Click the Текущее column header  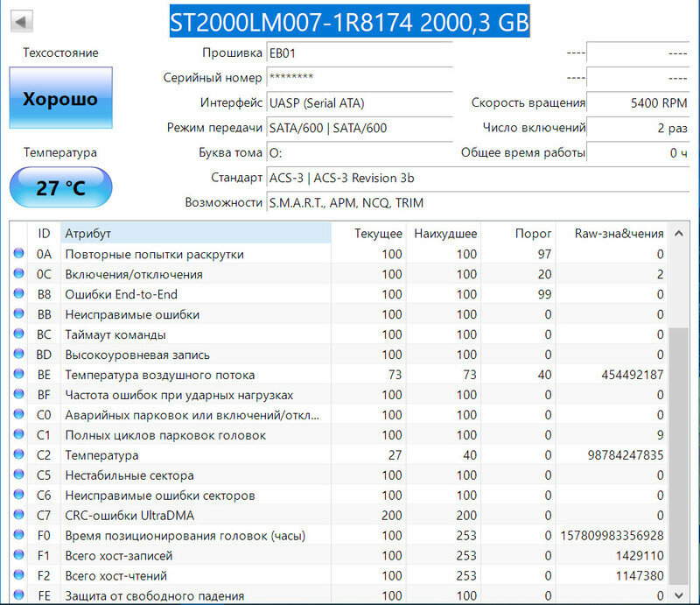pos(368,233)
